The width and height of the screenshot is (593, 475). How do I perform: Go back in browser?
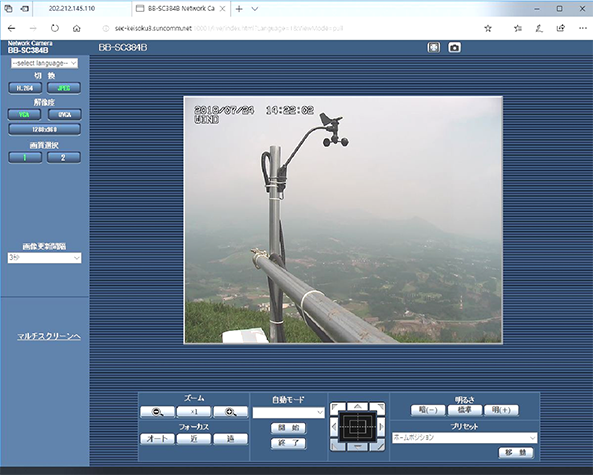click(x=11, y=28)
